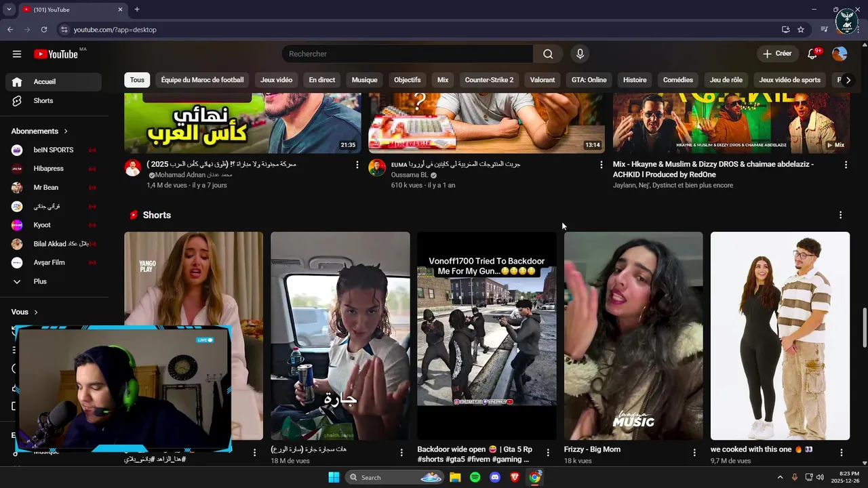Open the Shorts shelf options menu
The image size is (868, 488).
[x=840, y=215]
